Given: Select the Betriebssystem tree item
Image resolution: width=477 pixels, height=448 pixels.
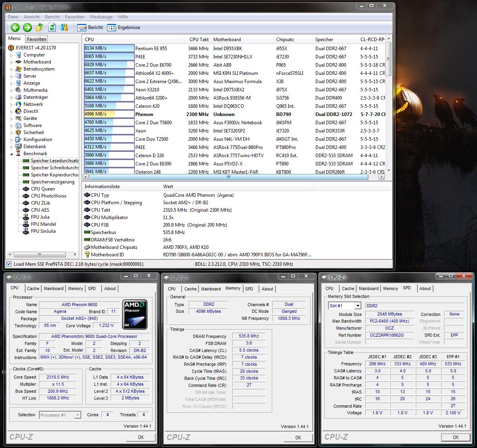Looking at the screenshot, I should [38, 69].
